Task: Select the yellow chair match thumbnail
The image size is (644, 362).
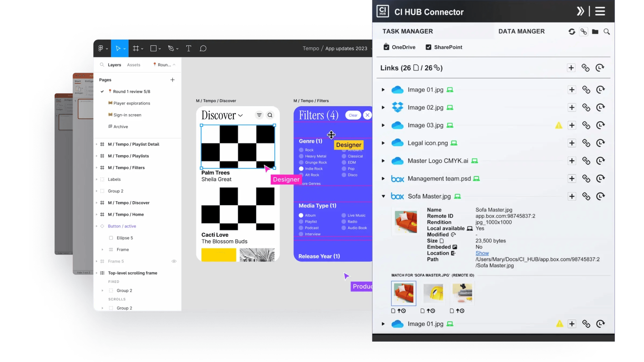Action: point(433,293)
